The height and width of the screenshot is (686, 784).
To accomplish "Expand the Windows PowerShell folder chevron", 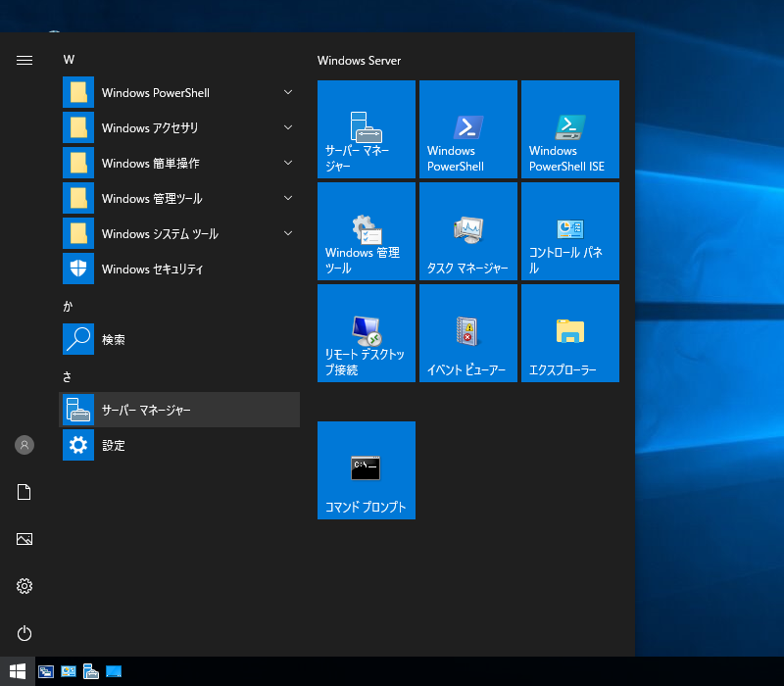I will [288, 92].
